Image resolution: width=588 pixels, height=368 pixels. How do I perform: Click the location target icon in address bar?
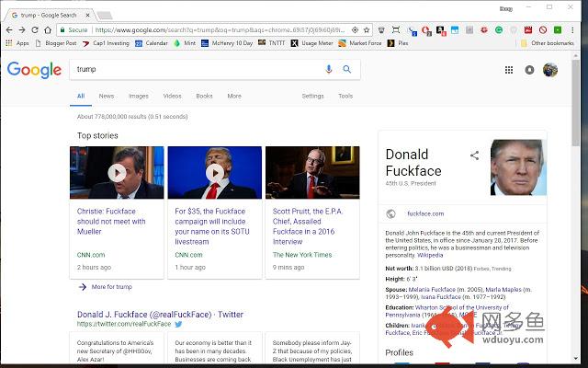point(355,29)
